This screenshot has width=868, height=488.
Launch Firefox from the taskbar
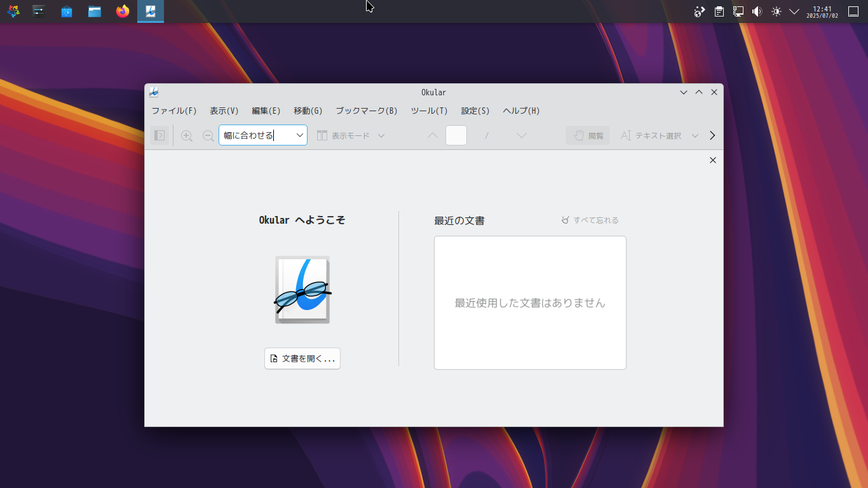[123, 11]
